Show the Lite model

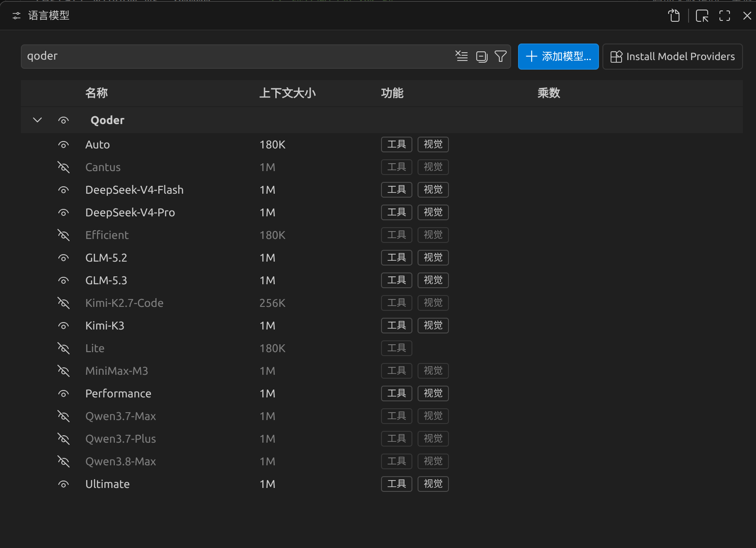(x=64, y=349)
